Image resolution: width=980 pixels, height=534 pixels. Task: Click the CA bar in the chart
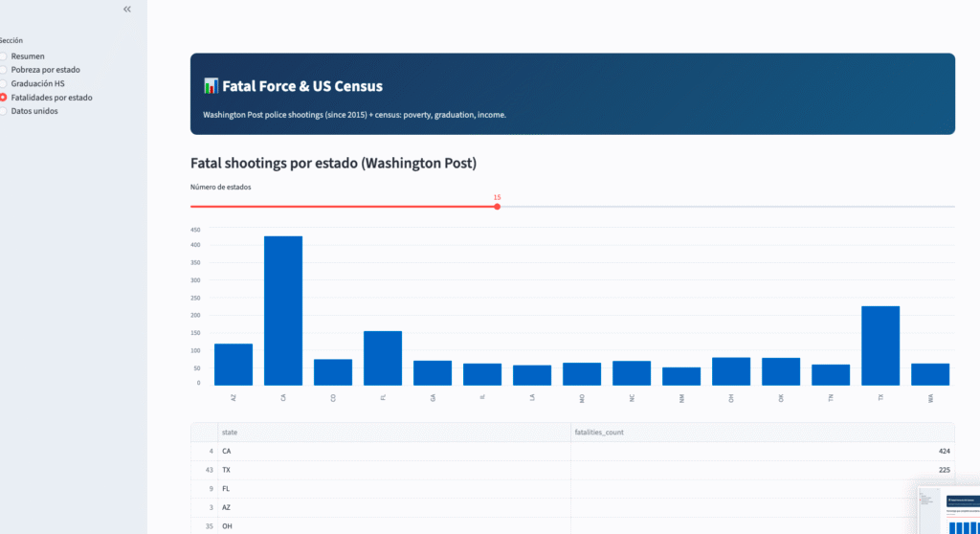click(x=283, y=310)
